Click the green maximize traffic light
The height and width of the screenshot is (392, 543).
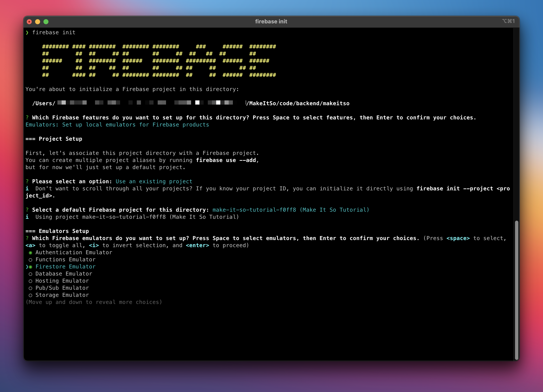coord(46,21)
